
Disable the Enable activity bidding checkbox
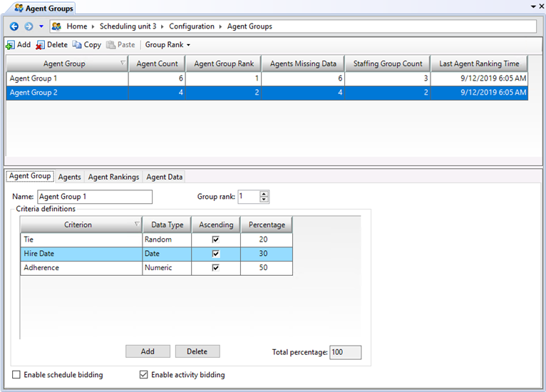click(x=143, y=375)
